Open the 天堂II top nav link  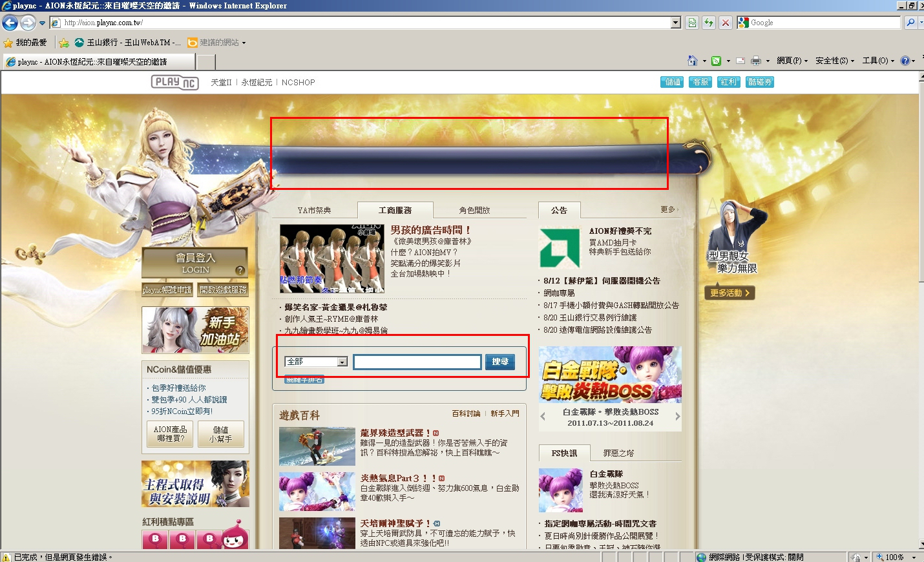(221, 83)
